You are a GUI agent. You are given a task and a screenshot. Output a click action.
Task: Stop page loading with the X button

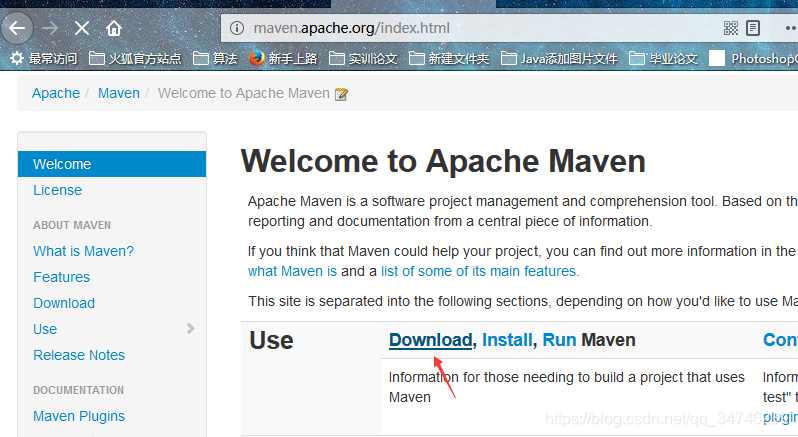click(x=82, y=28)
